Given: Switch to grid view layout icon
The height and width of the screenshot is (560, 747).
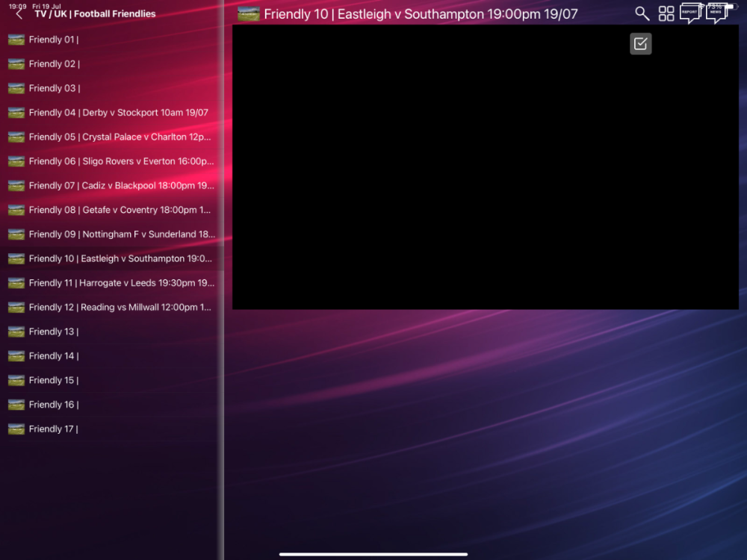Looking at the screenshot, I should pos(666,13).
